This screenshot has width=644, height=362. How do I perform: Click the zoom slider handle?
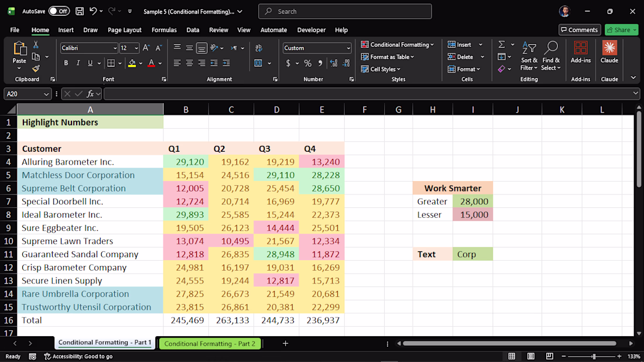[x=594, y=356]
